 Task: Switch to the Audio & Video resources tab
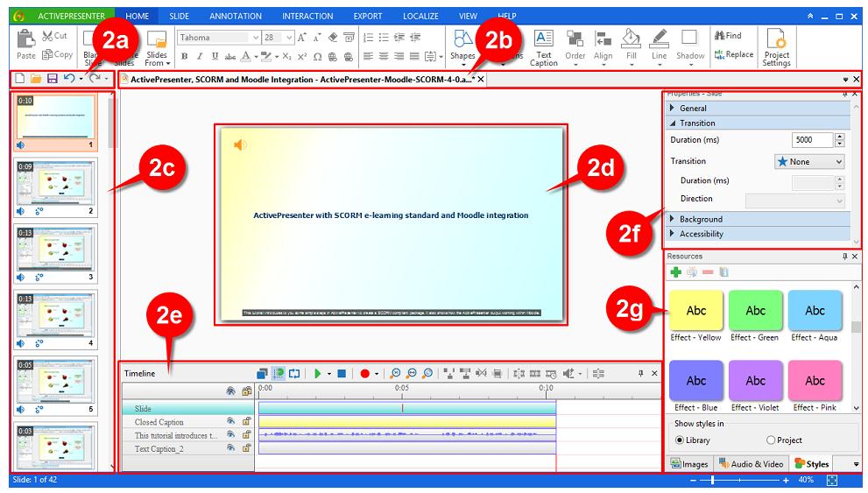point(752,464)
